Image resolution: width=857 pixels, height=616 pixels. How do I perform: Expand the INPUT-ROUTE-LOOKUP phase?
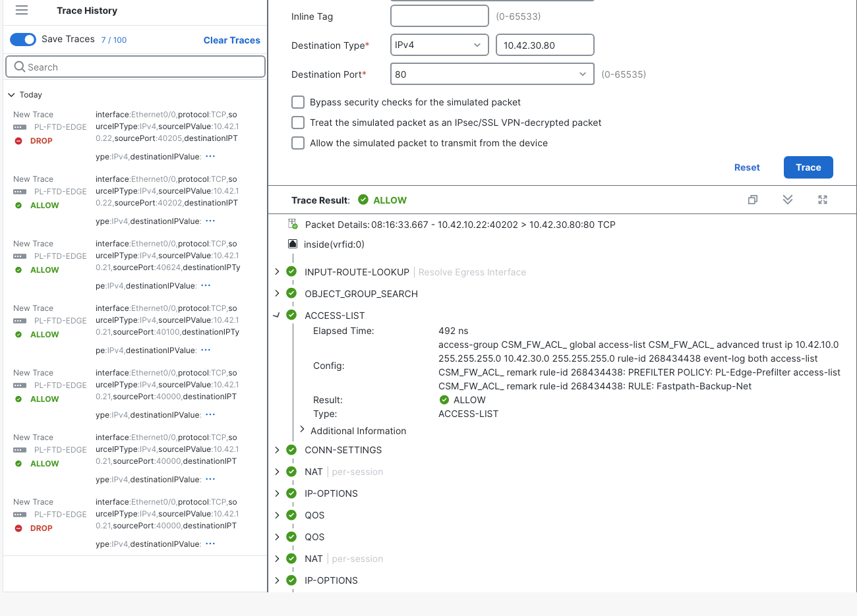277,271
